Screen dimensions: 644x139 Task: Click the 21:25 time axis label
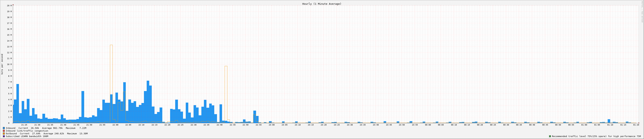click(x=24, y=125)
